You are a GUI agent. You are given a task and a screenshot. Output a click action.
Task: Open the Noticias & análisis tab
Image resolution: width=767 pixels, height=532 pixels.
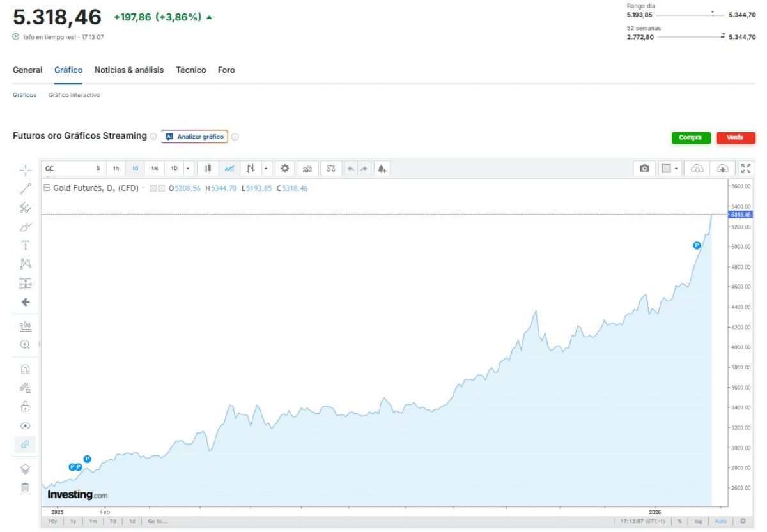pos(129,70)
